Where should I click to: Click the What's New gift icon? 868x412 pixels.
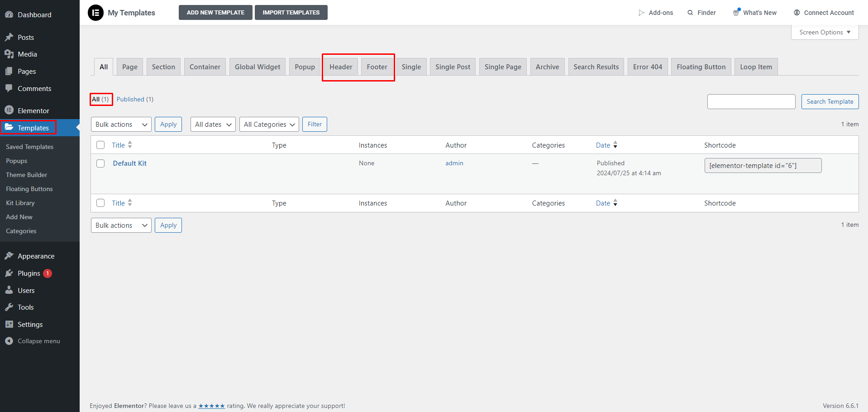(736, 13)
